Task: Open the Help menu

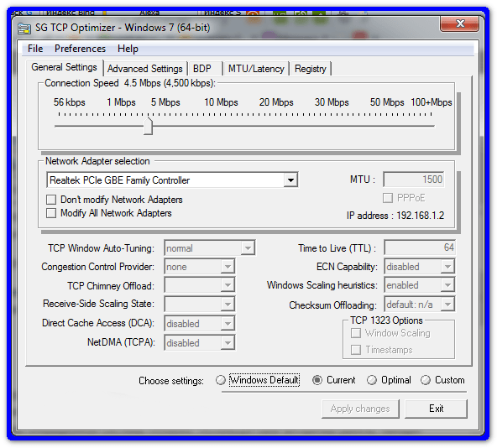Action: [x=128, y=49]
